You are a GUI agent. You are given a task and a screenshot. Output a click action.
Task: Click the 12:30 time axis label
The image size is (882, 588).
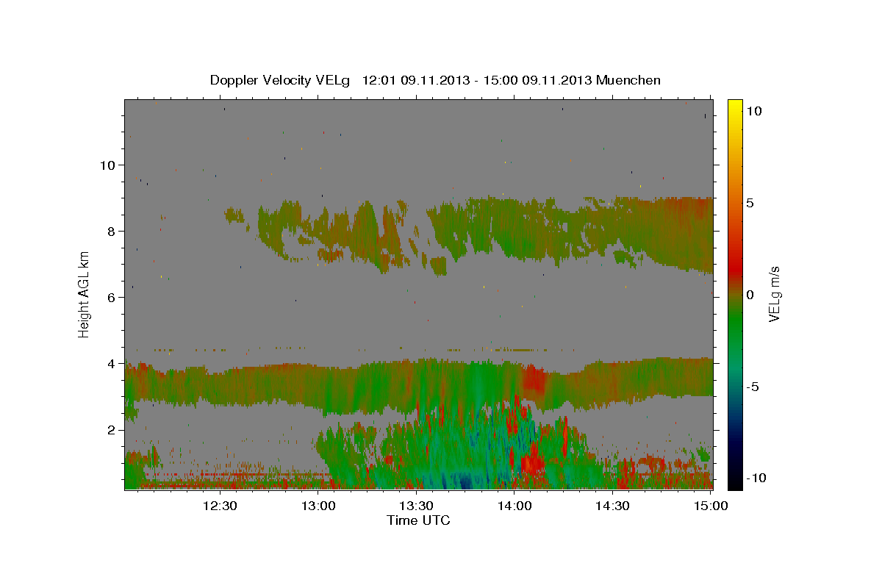click(220, 506)
